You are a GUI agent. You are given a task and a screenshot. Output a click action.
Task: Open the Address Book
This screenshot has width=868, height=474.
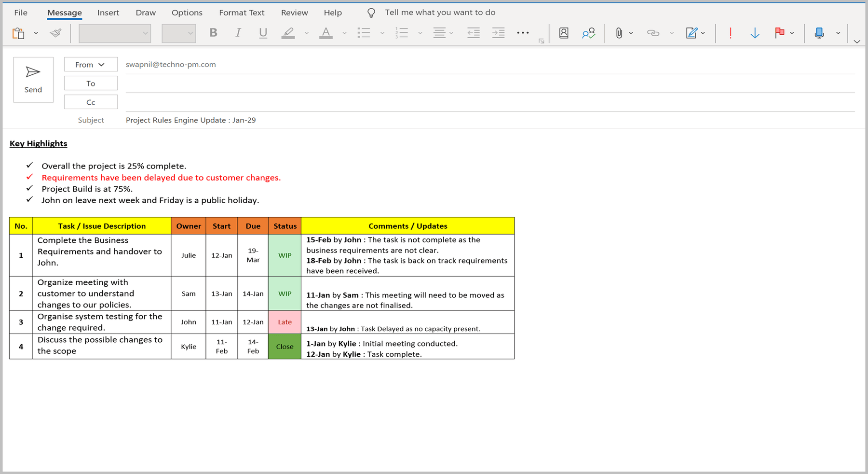[x=564, y=33]
